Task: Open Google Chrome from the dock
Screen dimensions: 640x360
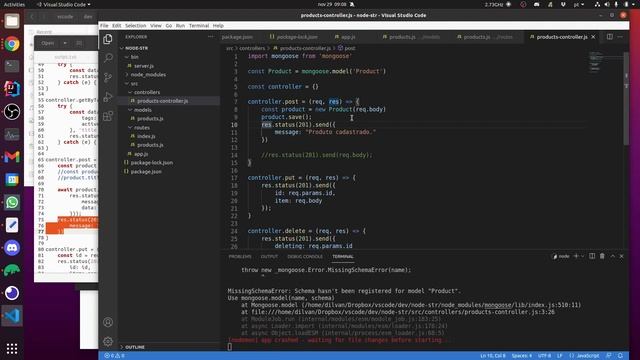Action: [12, 44]
